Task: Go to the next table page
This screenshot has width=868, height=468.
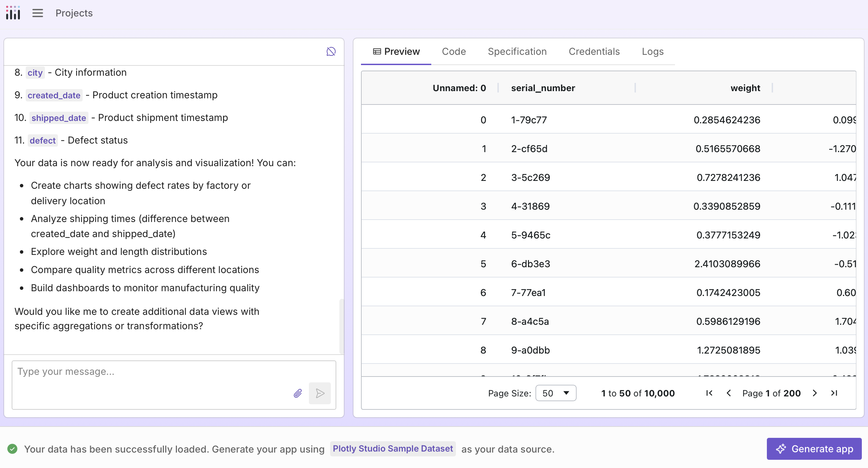Action: coord(815,393)
